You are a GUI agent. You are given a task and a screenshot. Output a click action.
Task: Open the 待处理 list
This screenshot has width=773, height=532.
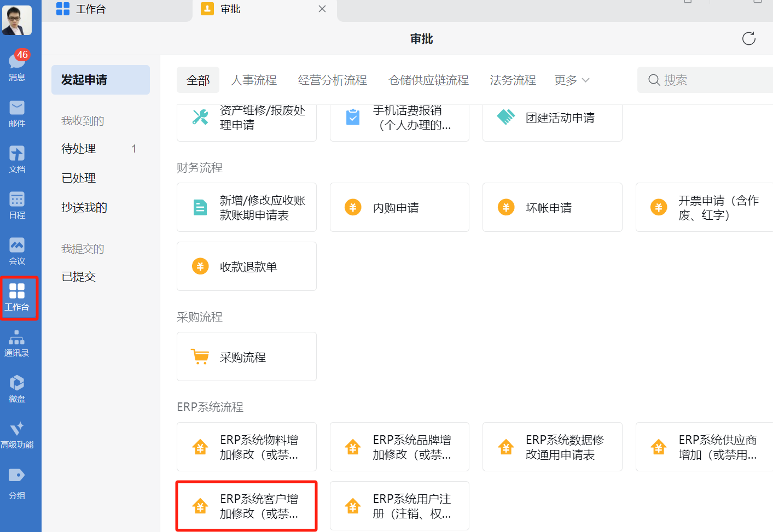point(101,149)
